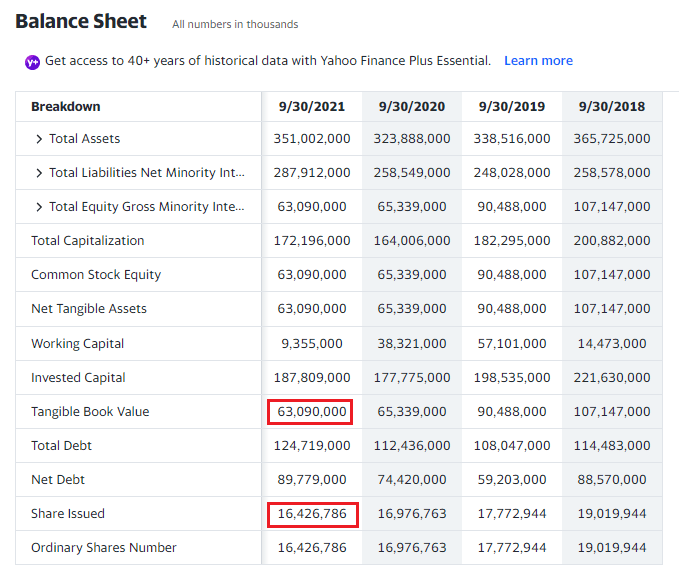
Task: Click the Invested Capital row label
Action: 79,378
